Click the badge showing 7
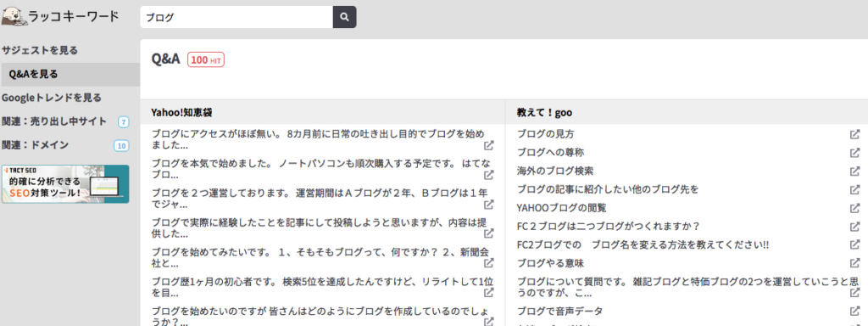868x326 pixels. click(124, 122)
